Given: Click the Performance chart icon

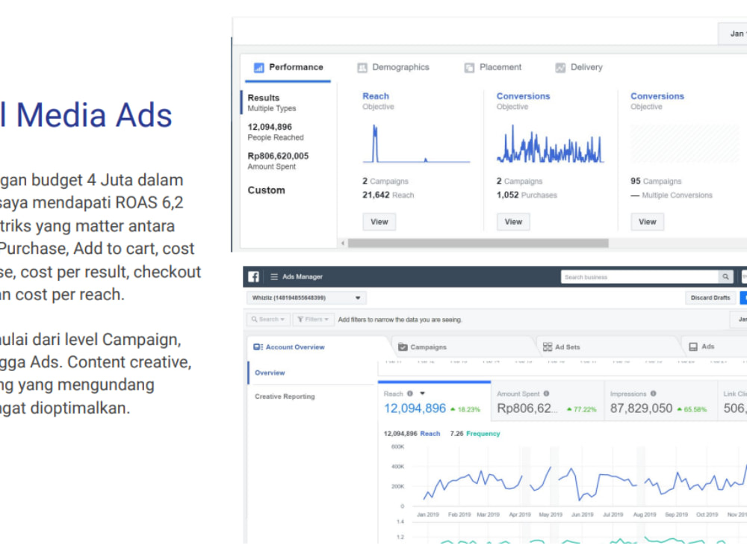Looking at the screenshot, I should [x=258, y=68].
